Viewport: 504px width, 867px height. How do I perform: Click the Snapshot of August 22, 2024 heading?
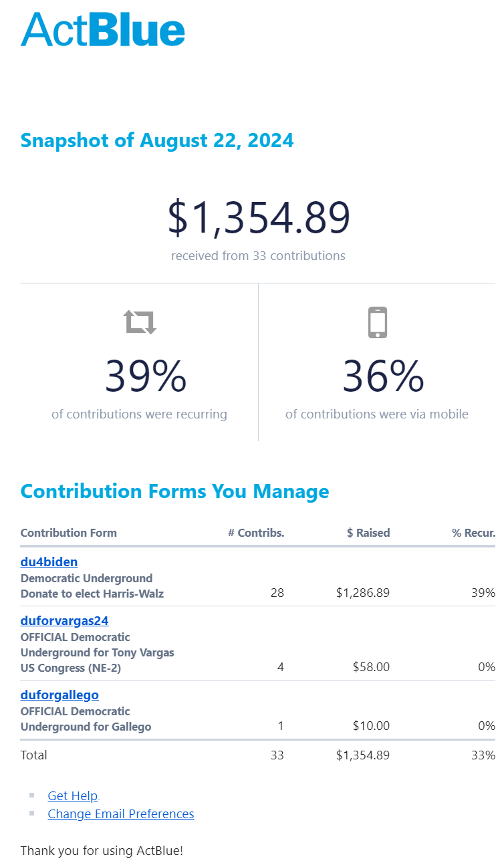pyautogui.click(x=157, y=141)
